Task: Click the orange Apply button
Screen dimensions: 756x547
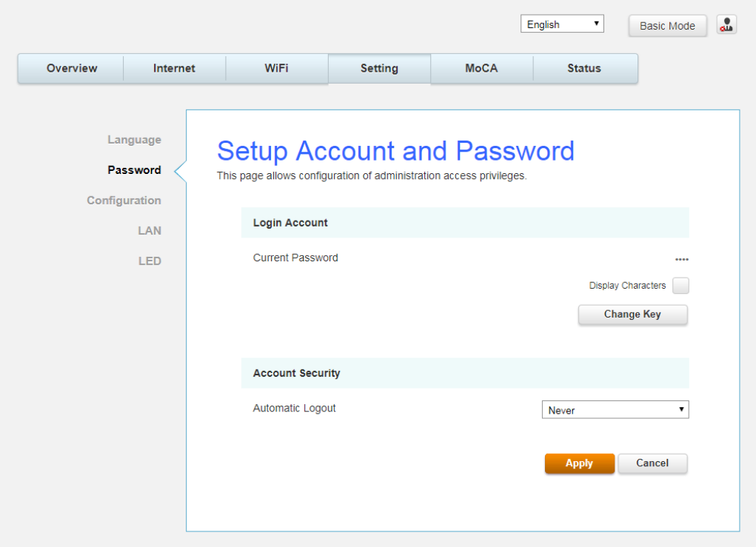Action: 579,463
